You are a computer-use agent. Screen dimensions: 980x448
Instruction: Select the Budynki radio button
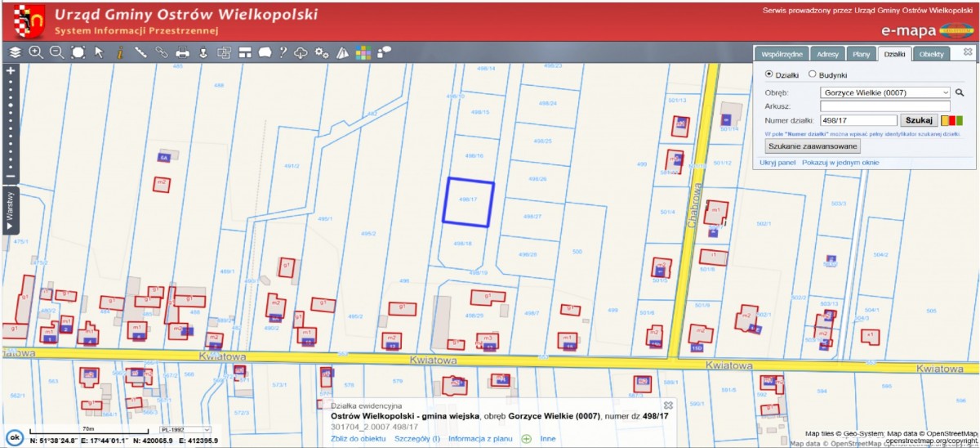(x=812, y=74)
